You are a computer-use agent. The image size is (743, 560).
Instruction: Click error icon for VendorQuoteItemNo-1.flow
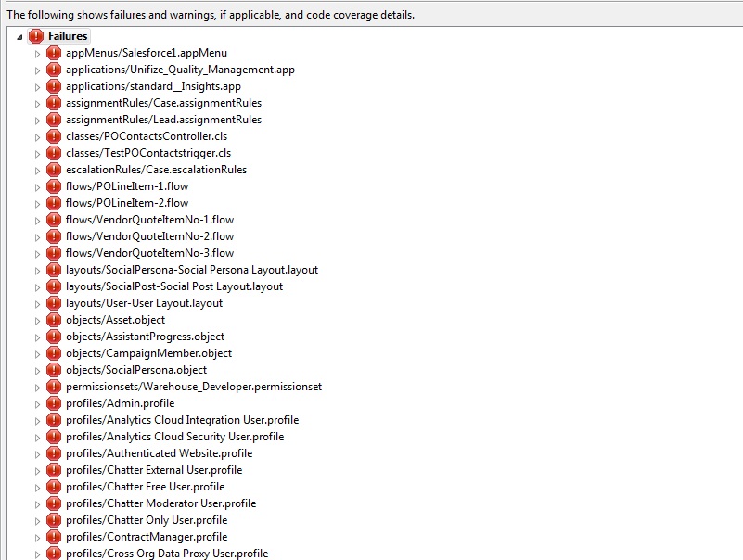pyautogui.click(x=54, y=220)
